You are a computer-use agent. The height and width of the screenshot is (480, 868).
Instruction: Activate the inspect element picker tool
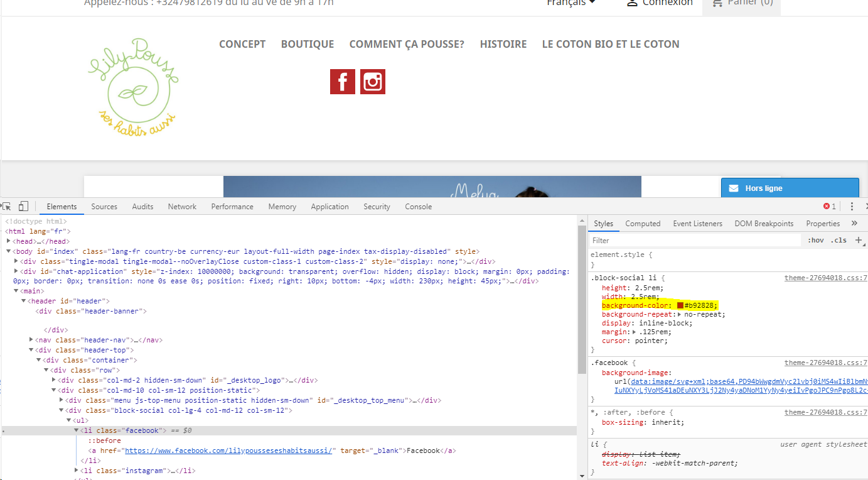[x=8, y=206]
